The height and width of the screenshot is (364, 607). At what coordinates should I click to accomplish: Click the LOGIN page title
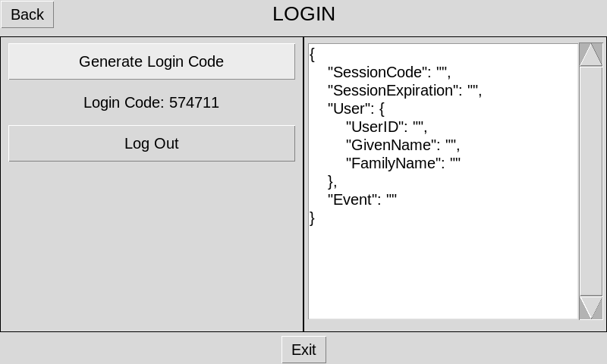(x=303, y=14)
